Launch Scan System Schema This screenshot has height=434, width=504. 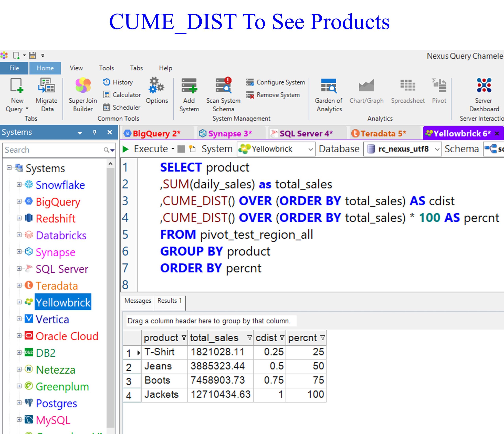coord(223,86)
